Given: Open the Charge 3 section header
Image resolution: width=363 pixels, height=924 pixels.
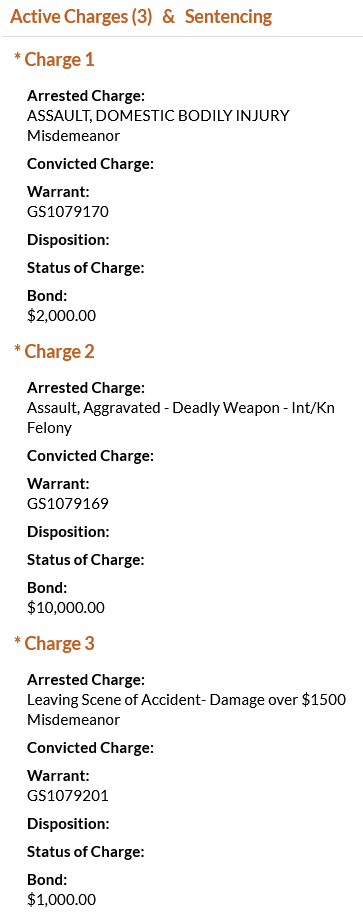Looking at the screenshot, I should click(54, 644).
